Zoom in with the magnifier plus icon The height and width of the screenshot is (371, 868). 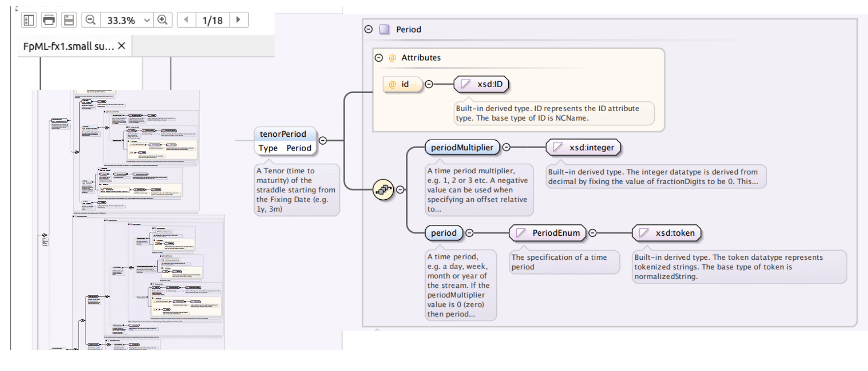tap(162, 20)
